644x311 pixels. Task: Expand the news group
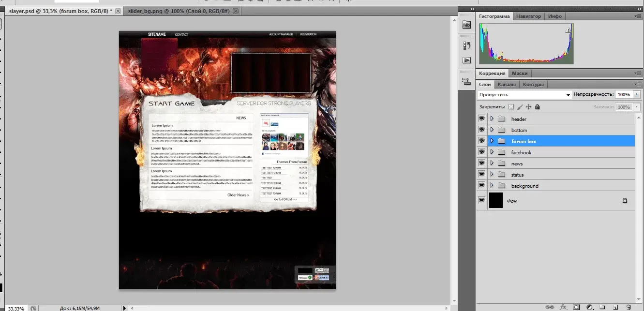tap(492, 163)
